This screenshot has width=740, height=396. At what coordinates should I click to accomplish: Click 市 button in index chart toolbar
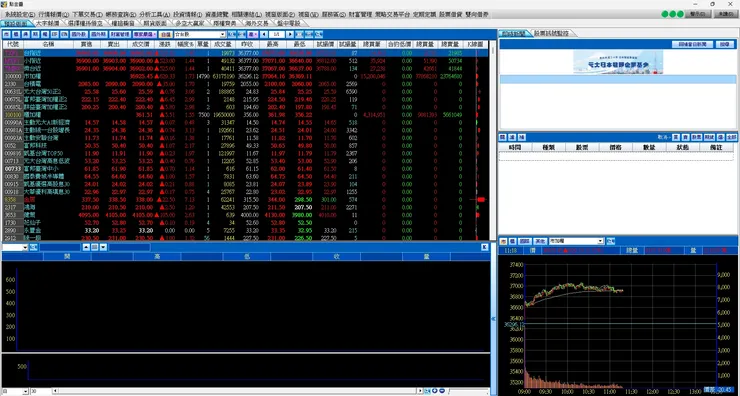[503, 241]
